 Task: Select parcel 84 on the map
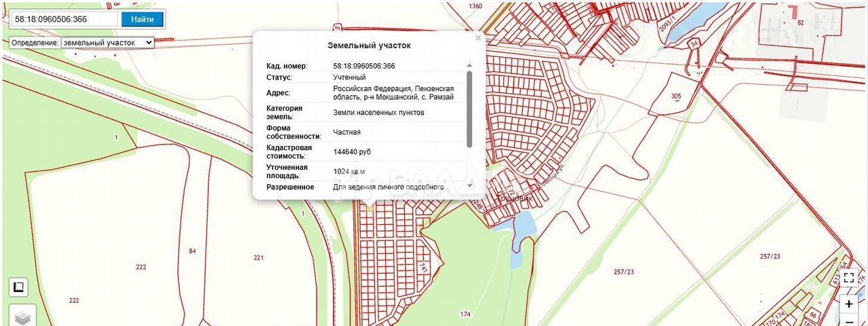(193, 251)
